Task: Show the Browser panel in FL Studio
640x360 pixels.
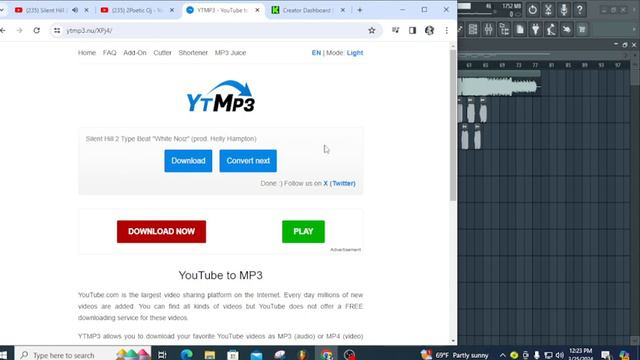Action: point(504,29)
